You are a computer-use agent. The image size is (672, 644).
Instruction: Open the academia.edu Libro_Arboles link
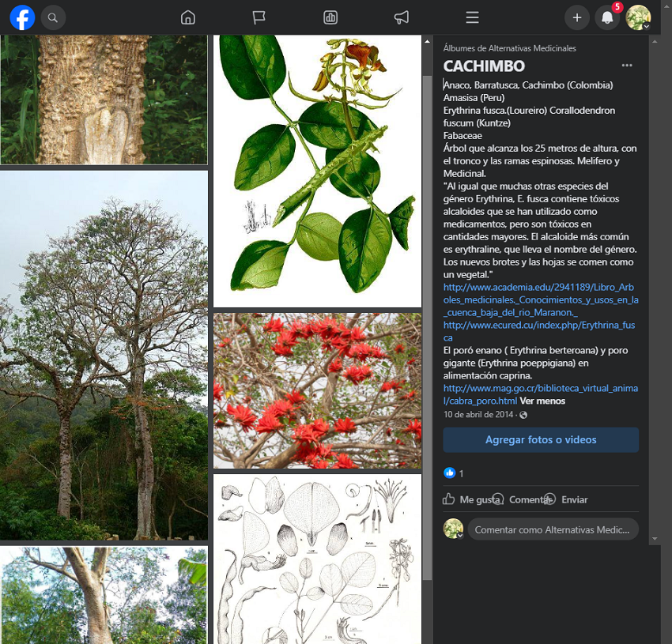point(541,299)
